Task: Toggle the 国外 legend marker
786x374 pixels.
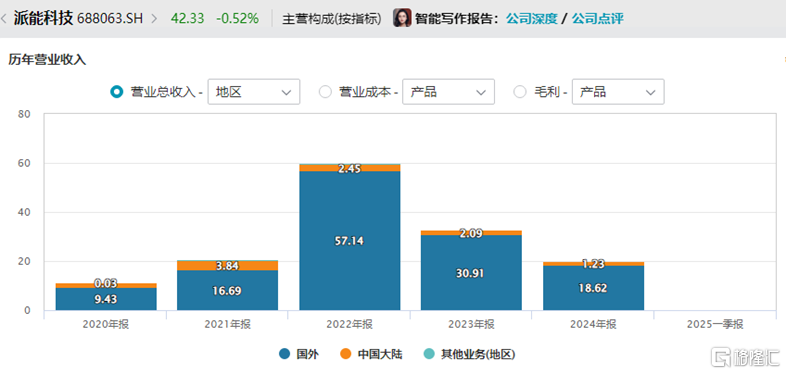Action: point(285,354)
